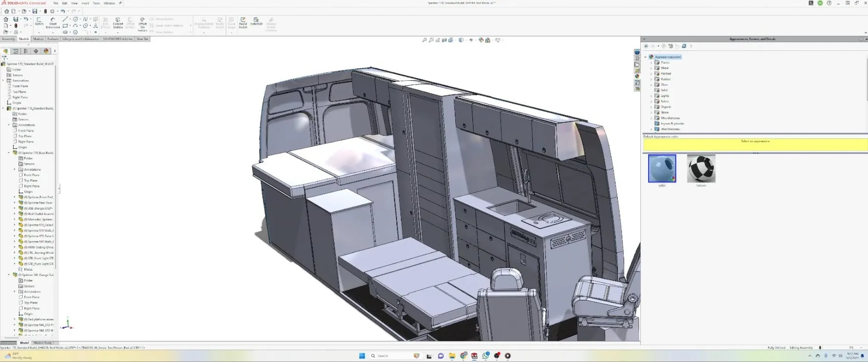868x362 pixels.
Task: Open the Insert menu
Action: 85,3
